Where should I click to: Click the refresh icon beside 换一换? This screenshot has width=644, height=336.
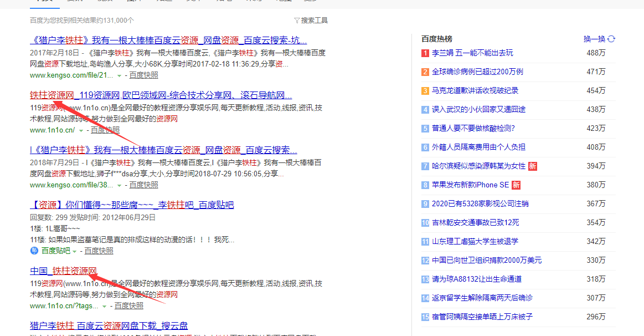pos(611,39)
